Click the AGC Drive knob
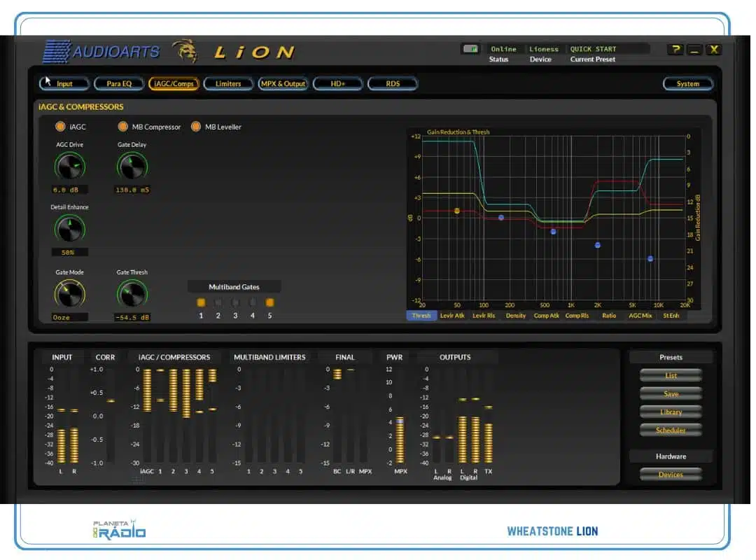This screenshot has height=560, width=756. tap(70, 167)
